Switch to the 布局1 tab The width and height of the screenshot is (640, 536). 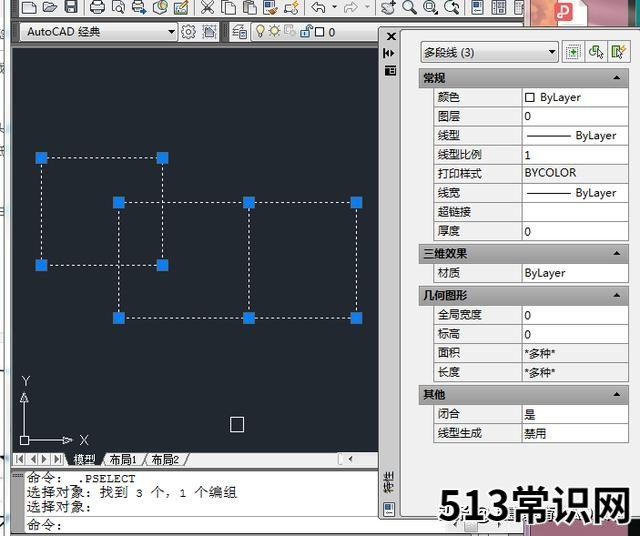pyautogui.click(x=123, y=459)
